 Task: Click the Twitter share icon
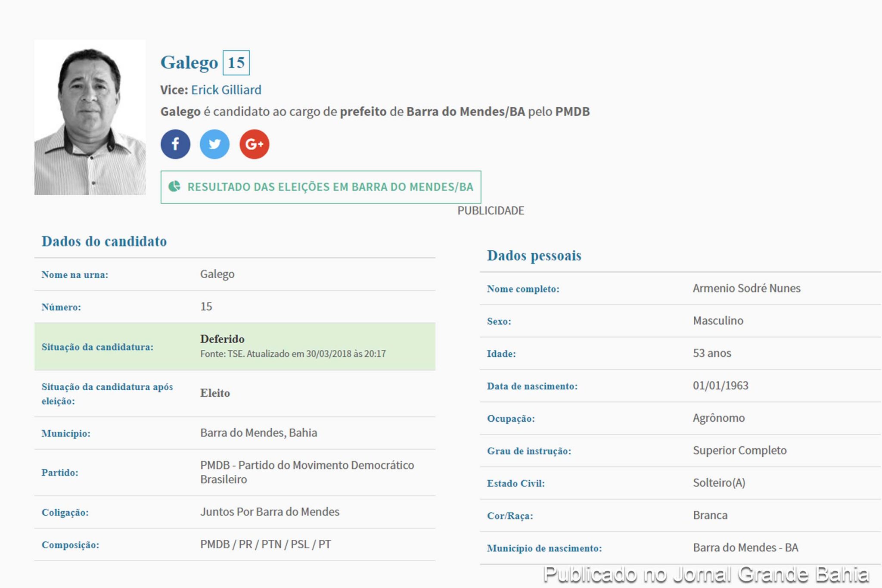coord(214,144)
